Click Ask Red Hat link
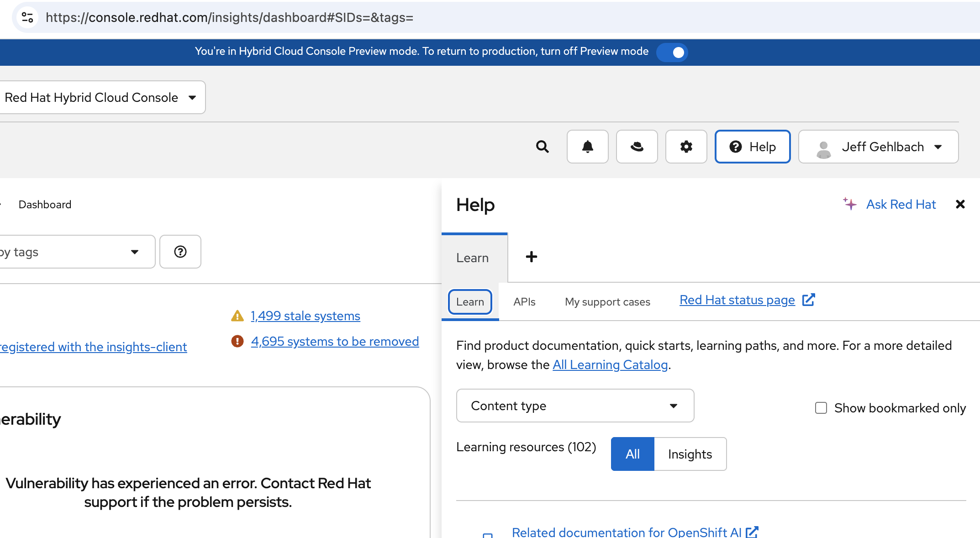 [x=901, y=204]
